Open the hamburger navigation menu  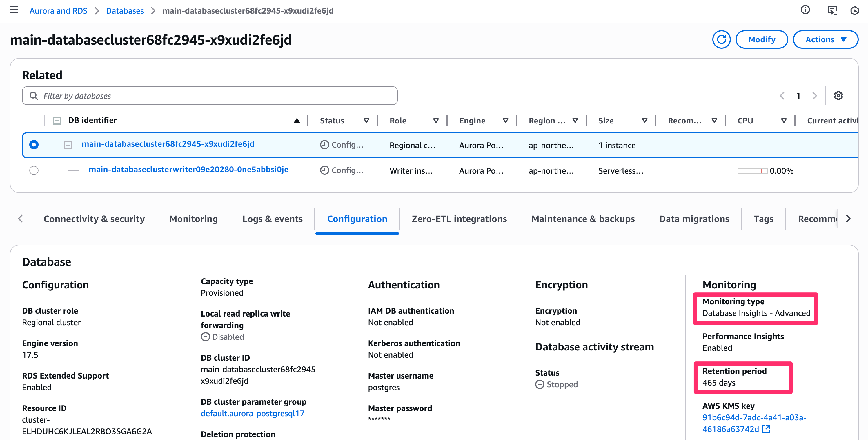coord(14,10)
